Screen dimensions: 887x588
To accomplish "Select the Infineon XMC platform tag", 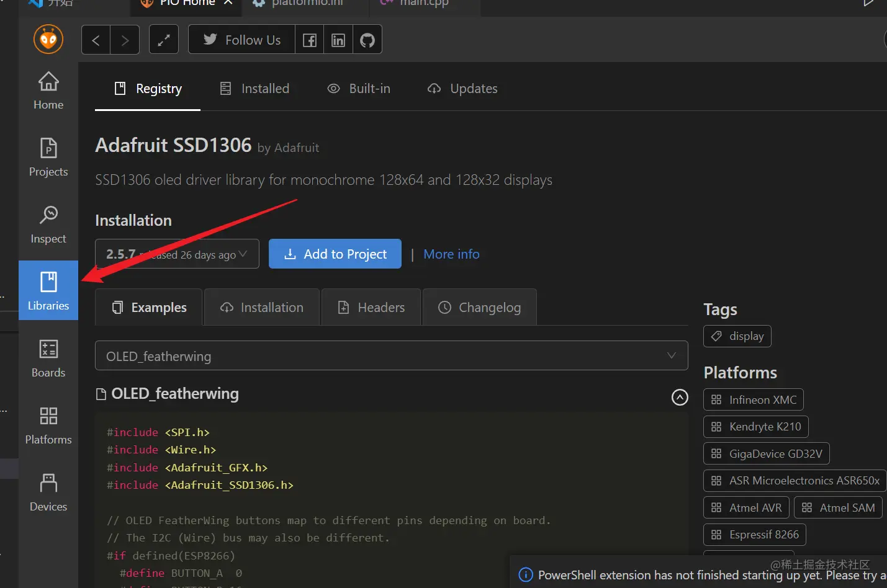I will pos(754,399).
